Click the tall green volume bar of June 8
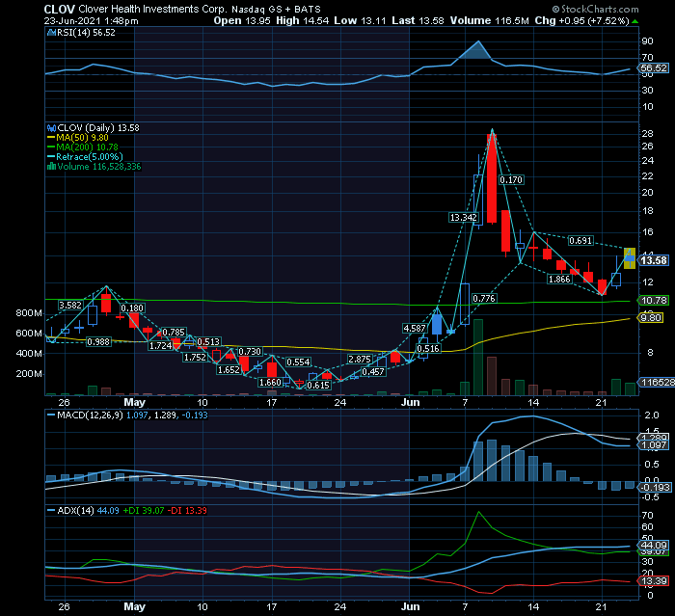The image size is (675, 616). (478, 358)
